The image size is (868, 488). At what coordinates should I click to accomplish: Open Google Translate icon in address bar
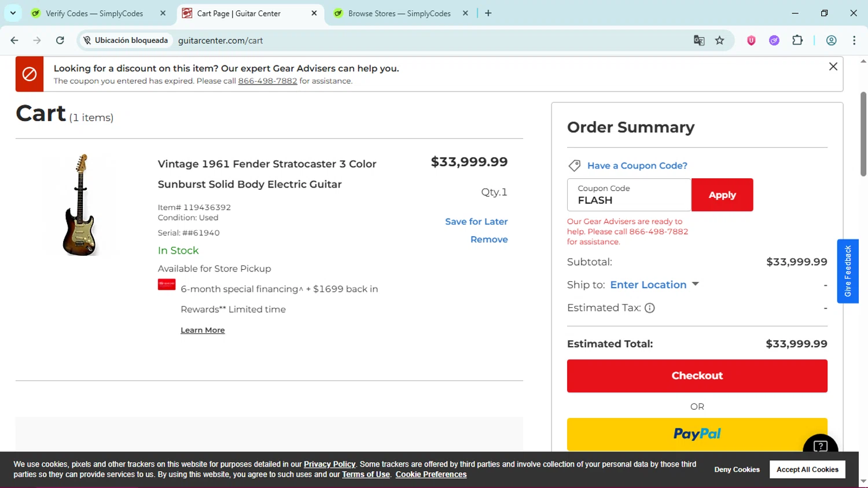pyautogui.click(x=699, y=41)
